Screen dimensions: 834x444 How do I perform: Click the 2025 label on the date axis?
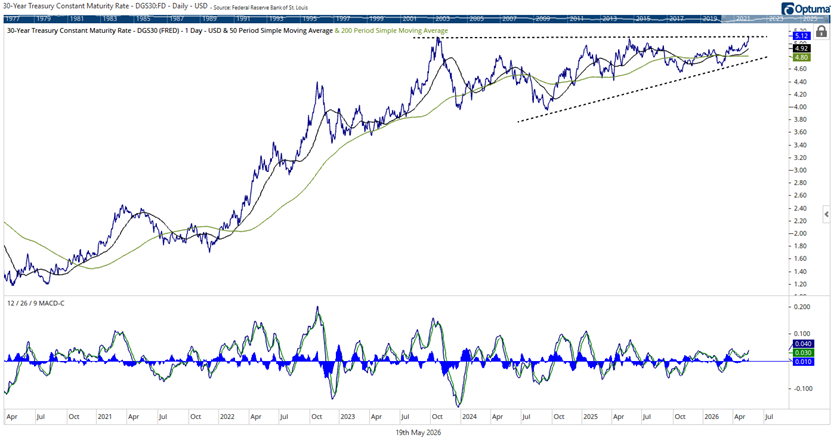coord(590,417)
